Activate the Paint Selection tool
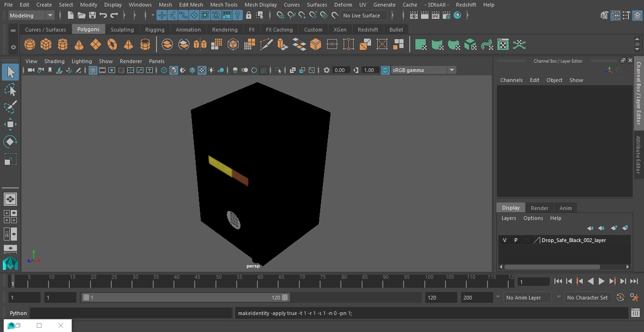Image resolution: width=644 pixels, height=332 pixels. click(x=10, y=107)
